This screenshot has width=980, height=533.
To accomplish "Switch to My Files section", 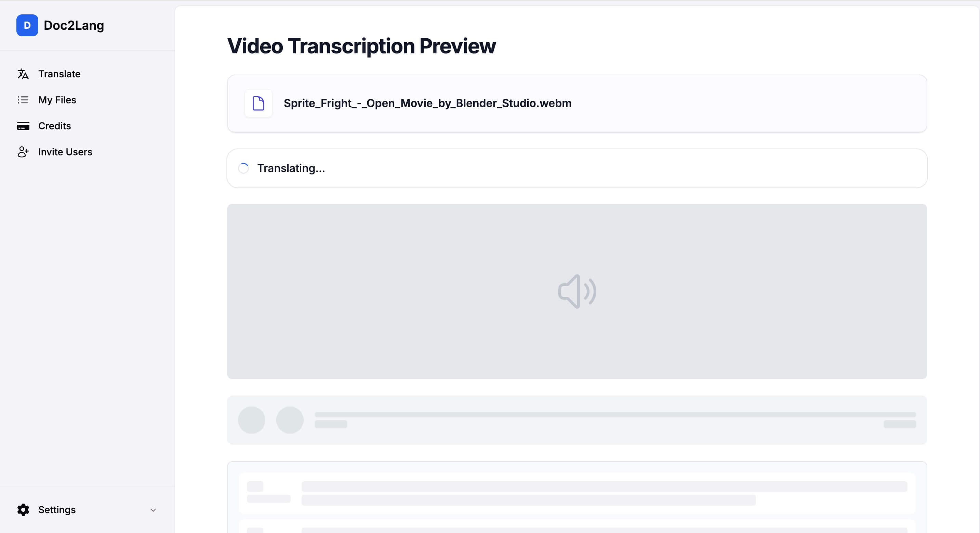I will [x=57, y=100].
